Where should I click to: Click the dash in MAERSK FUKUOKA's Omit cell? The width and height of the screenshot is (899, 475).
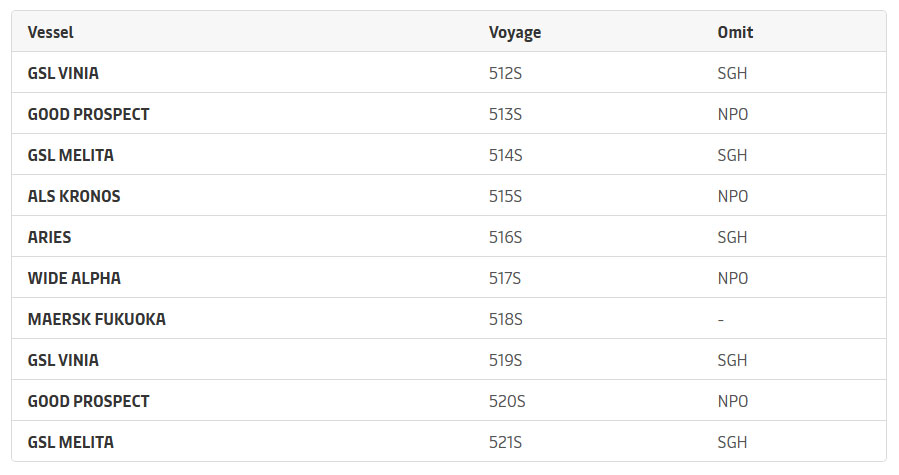[x=721, y=320]
